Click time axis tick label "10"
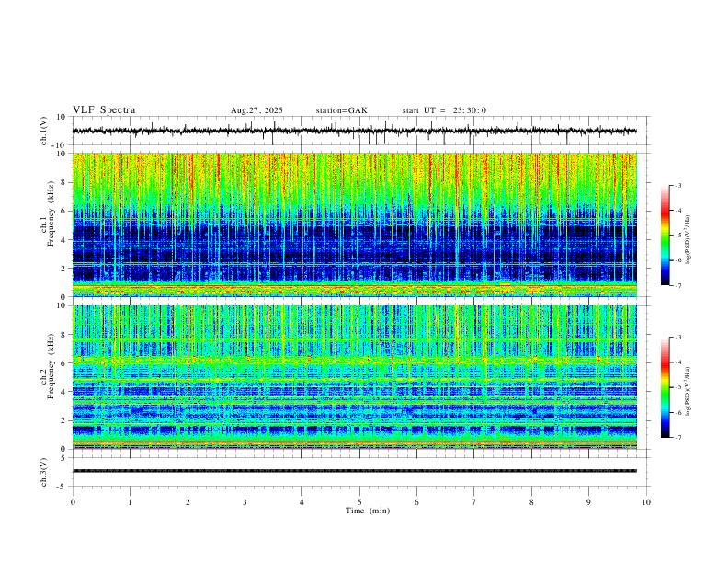The width and height of the screenshot is (728, 563). [646, 502]
